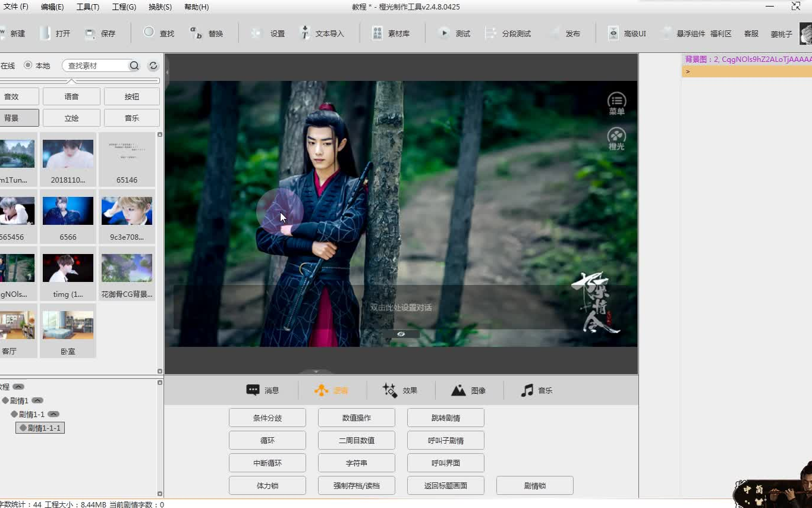Select the 本地 local radio button

(28, 65)
